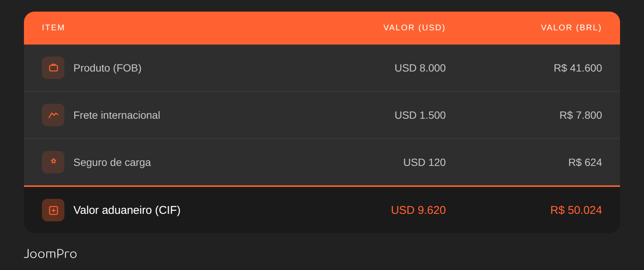Screen dimensions: 644x270
Task: Click the JoomPro logo
Action: pos(51,254)
